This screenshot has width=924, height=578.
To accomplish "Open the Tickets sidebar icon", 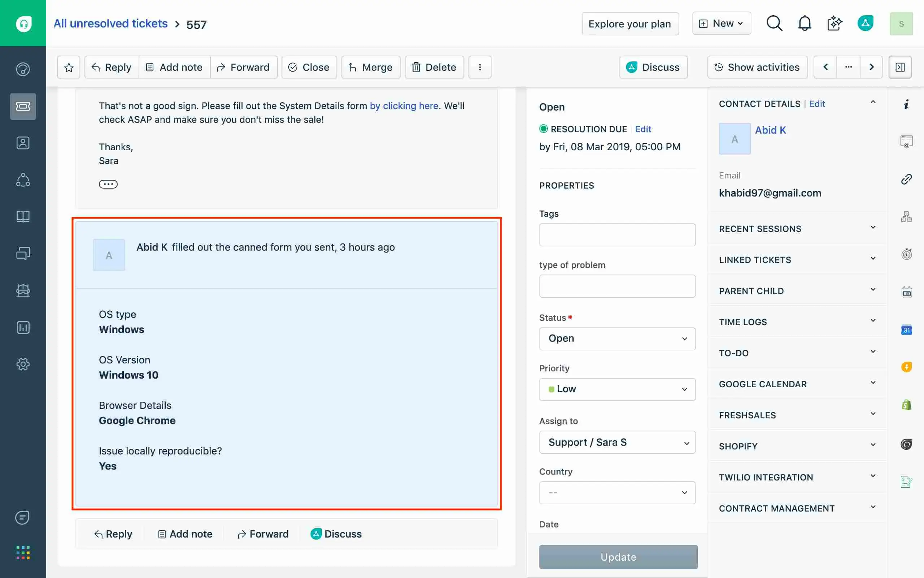I will click(23, 106).
